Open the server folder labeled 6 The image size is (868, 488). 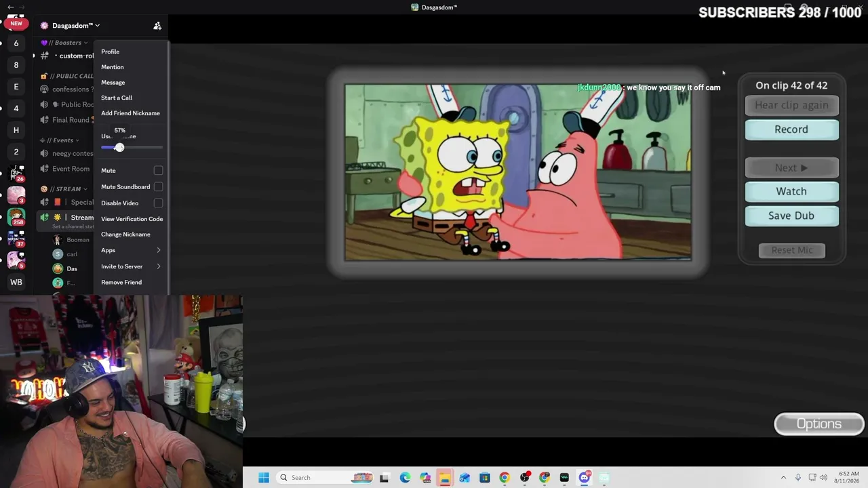pyautogui.click(x=16, y=43)
